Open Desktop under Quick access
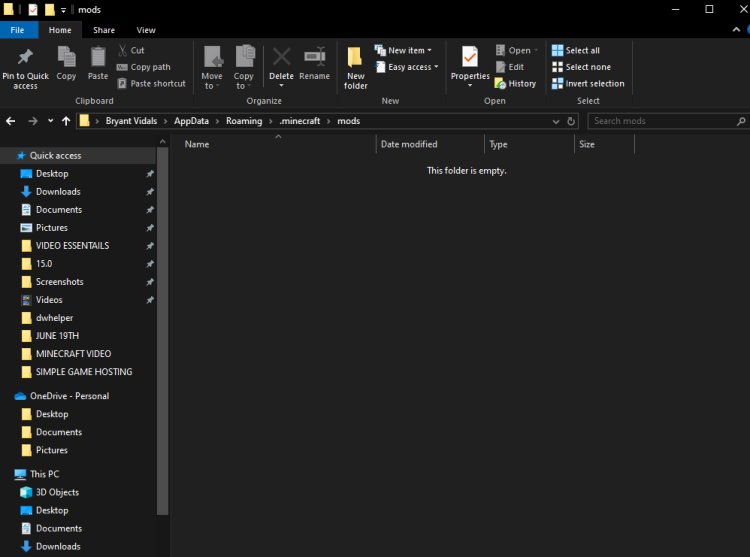The image size is (750, 557). (x=52, y=174)
